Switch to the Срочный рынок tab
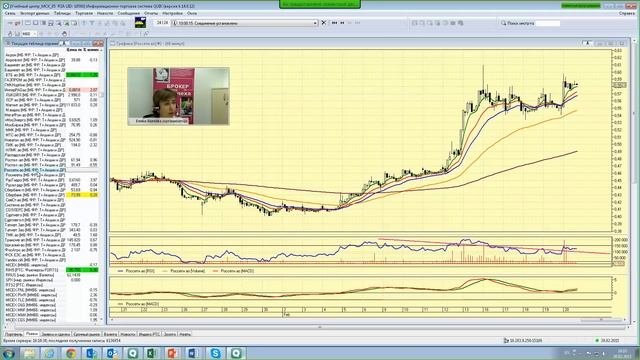The image size is (640, 360). (87, 334)
